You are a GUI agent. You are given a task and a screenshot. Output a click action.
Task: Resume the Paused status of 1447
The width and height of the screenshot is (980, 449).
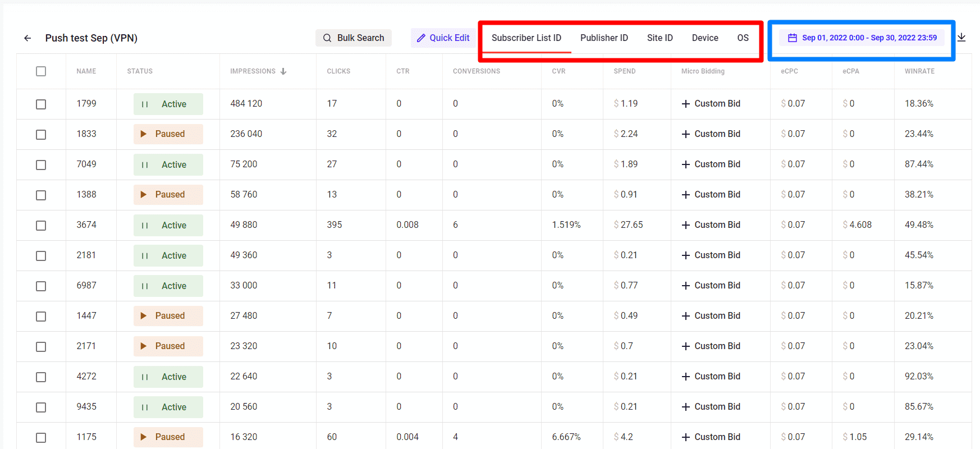(168, 316)
